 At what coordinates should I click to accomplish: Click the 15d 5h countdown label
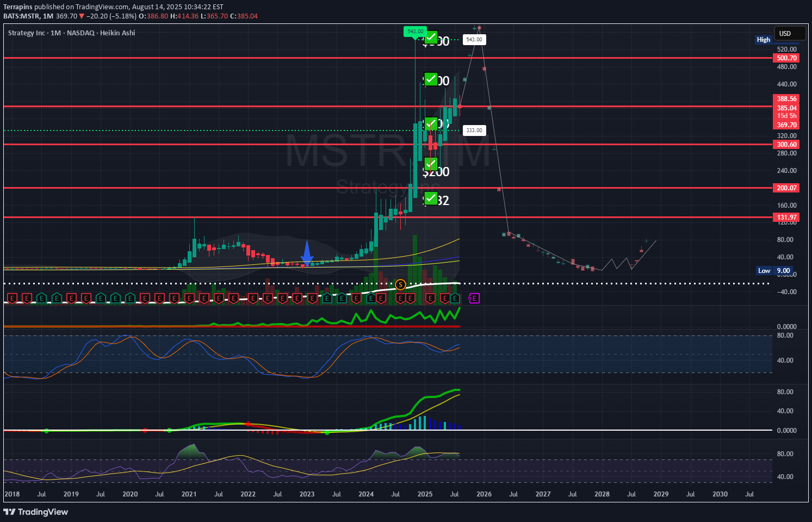(x=786, y=116)
